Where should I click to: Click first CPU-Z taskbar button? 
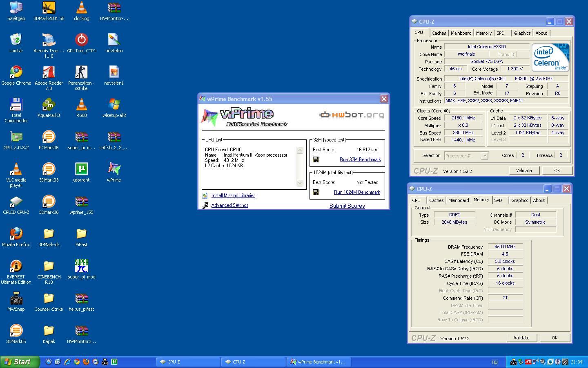click(188, 362)
